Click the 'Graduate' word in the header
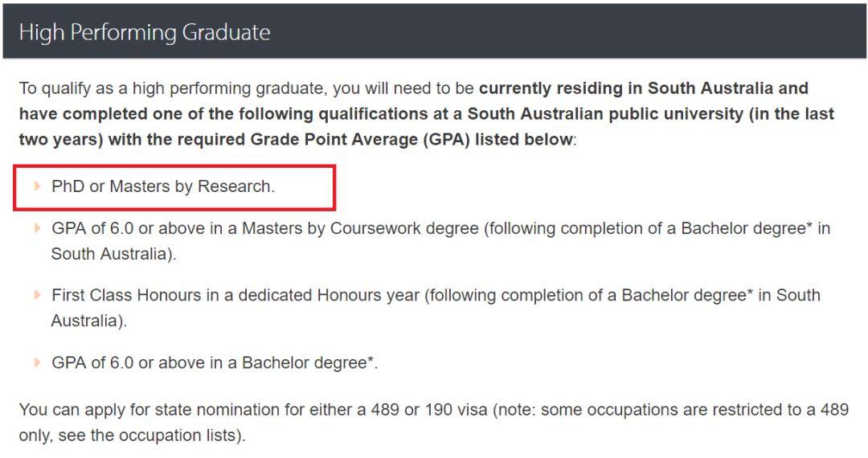Viewport: 868px width, 458px height. pyautogui.click(x=226, y=32)
